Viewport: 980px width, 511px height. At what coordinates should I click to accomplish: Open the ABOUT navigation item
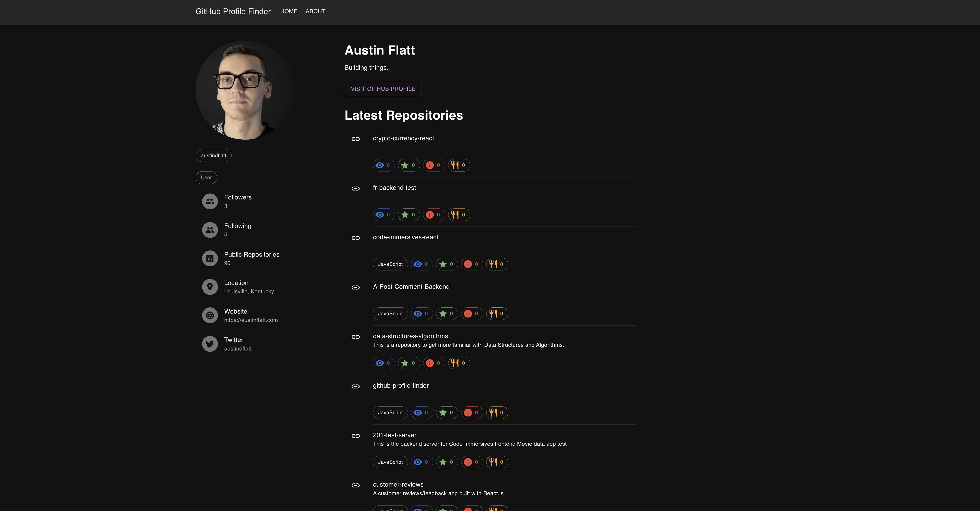tap(315, 11)
